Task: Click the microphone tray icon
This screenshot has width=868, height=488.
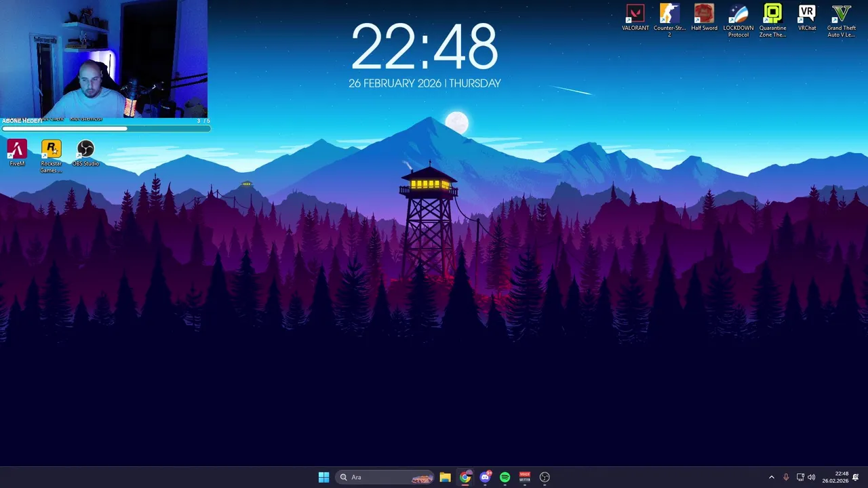Action: [x=786, y=477]
